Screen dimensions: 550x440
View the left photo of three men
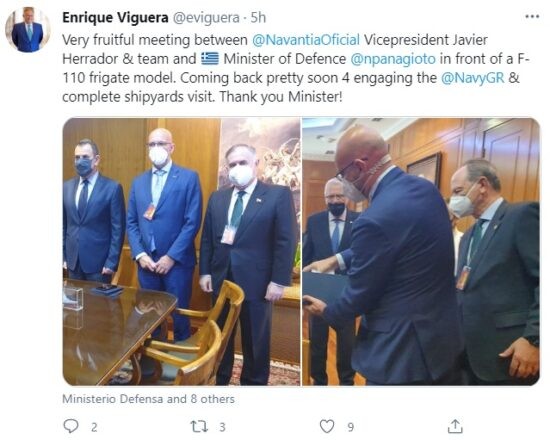pyautogui.click(x=181, y=251)
